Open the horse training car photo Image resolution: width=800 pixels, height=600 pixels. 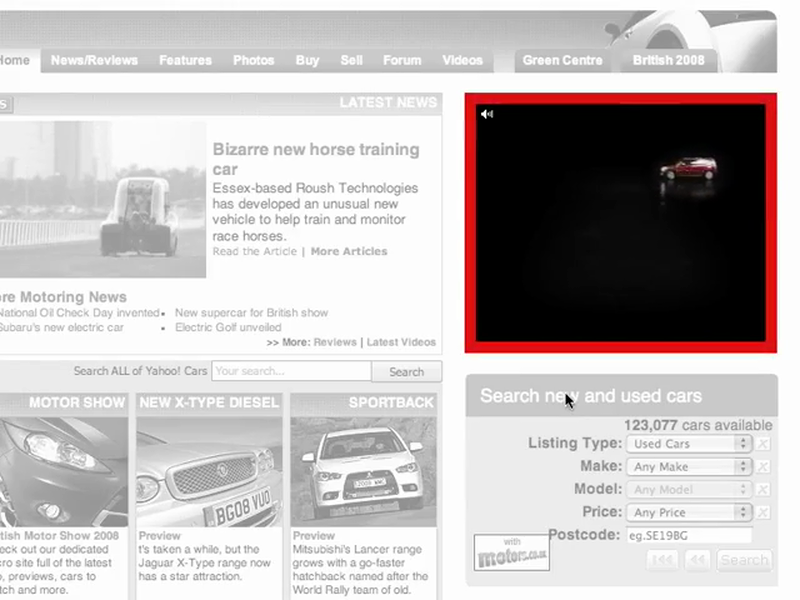(103, 199)
